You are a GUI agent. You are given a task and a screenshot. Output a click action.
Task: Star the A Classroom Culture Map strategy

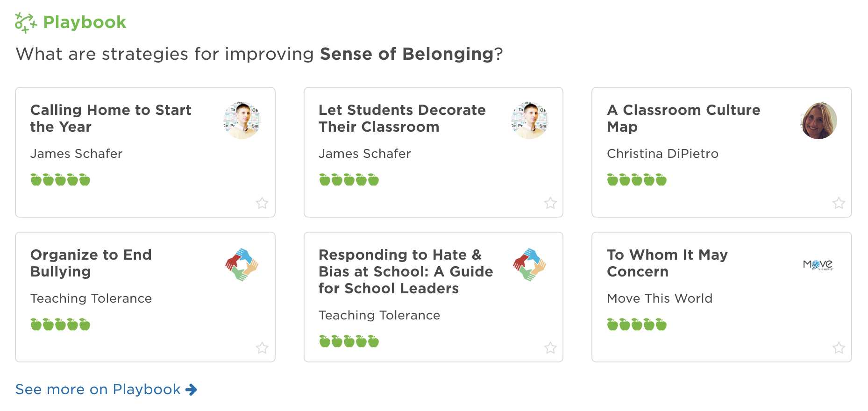pos(839,204)
